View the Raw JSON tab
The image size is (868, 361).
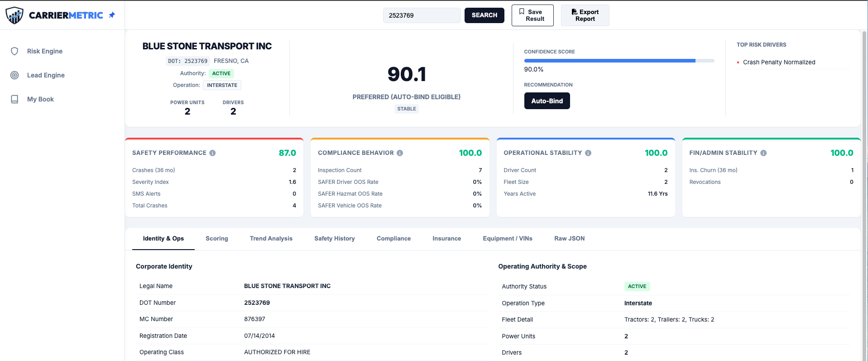point(570,239)
